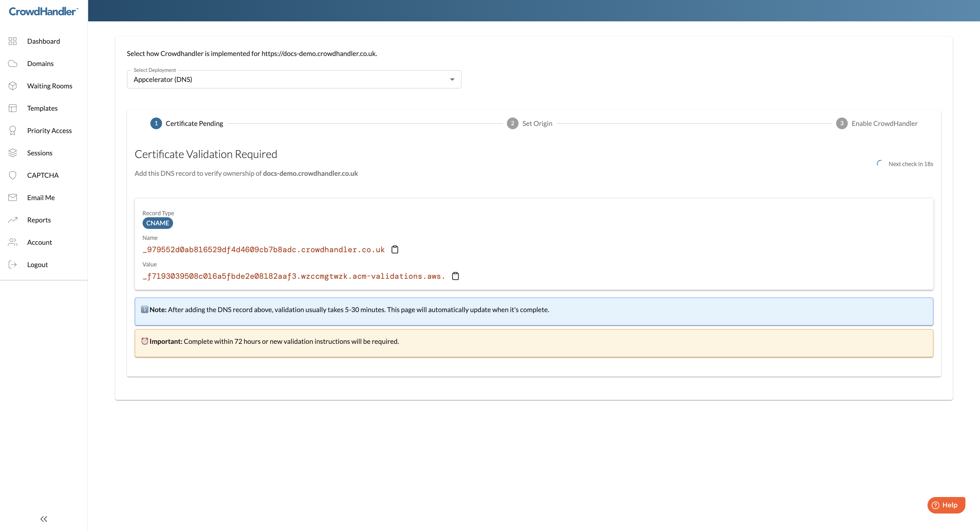980x531 pixels.
Task: Click the Priority Access ribbon icon
Action: (x=13, y=131)
